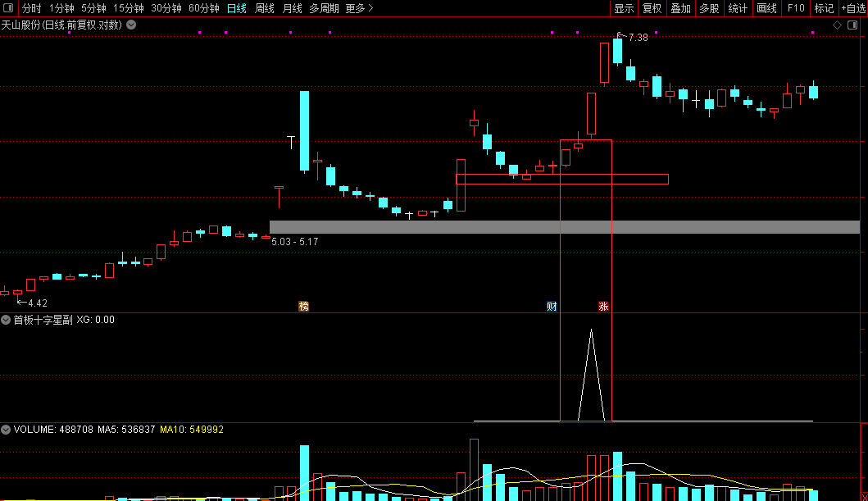Click the 榜 marker on the chart
868x501 pixels.
(x=303, y=306)
